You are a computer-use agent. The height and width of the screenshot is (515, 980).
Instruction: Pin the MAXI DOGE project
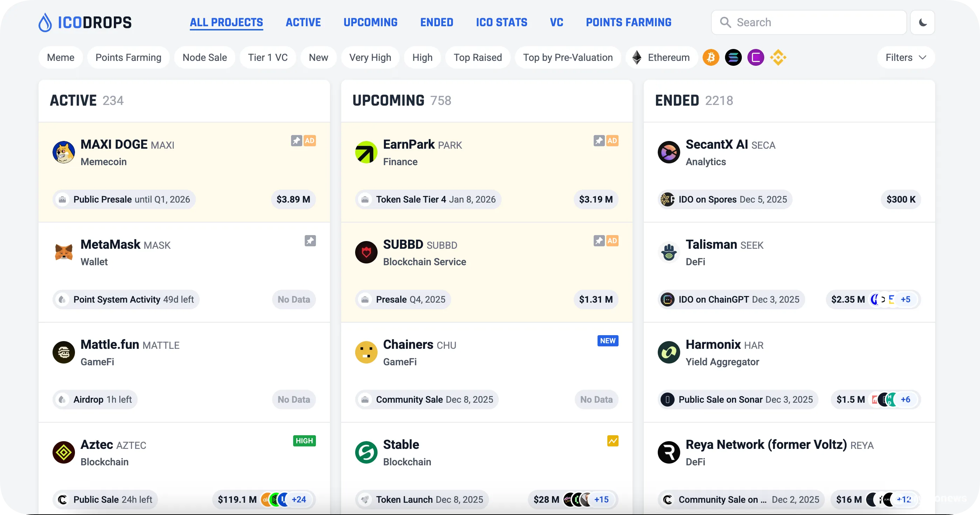tap(296, 141)
